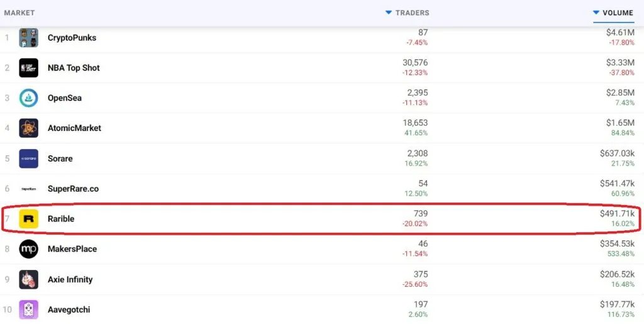Open the SuperRare.co market link
Screen dimensions: 644x324
(x=73, y=189)
